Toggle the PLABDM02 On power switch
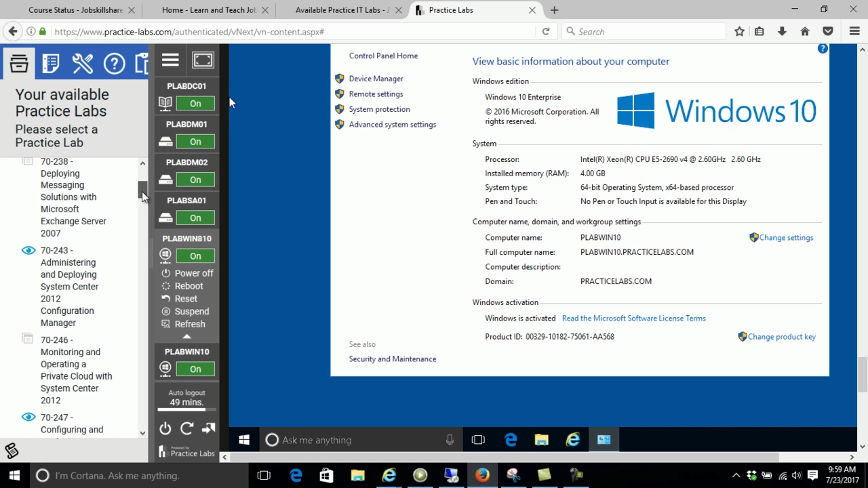Viewport: 868px width, 488px height. [195, 180]
